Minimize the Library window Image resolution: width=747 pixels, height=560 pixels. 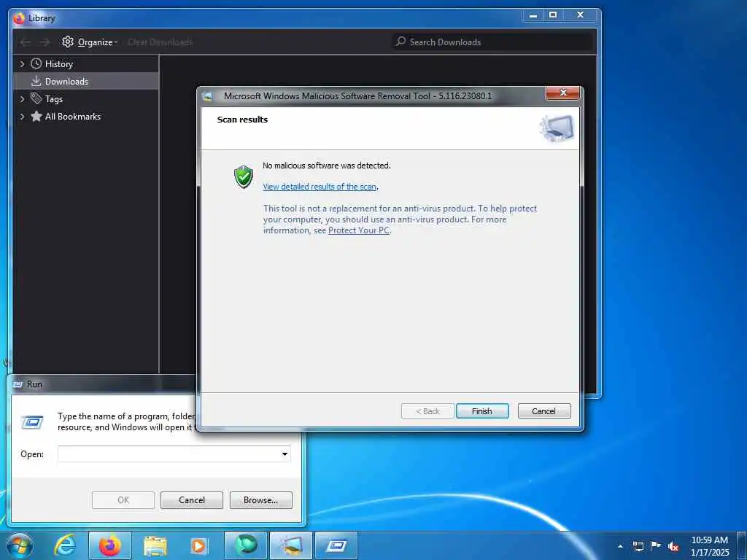coord(533,15)
